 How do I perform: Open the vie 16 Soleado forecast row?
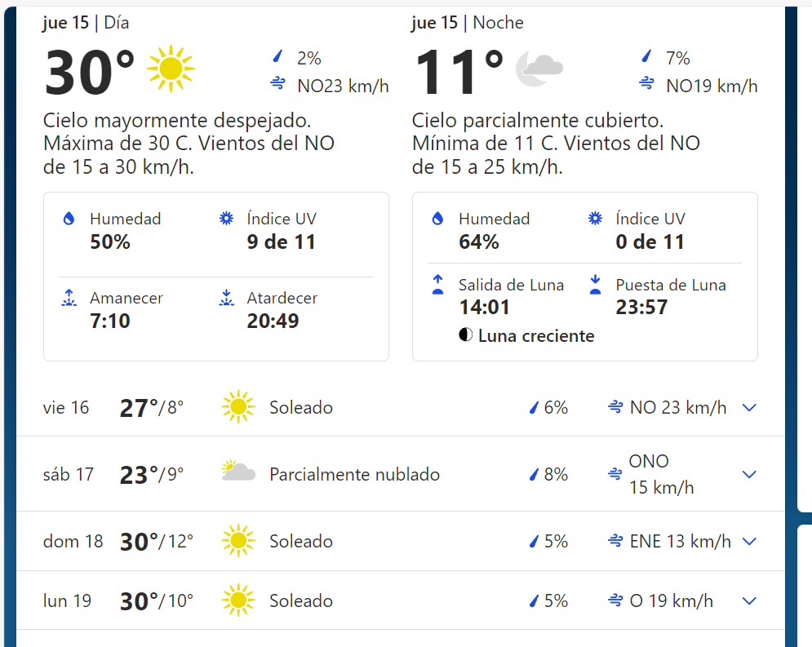pos(401,408)
